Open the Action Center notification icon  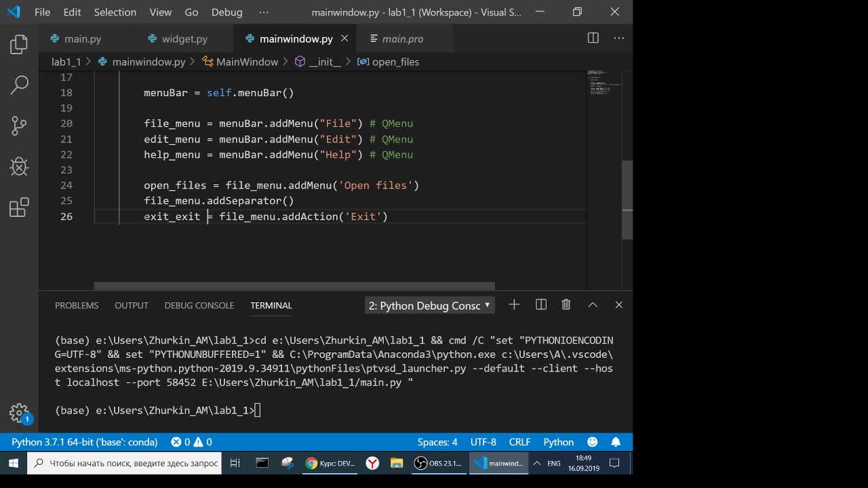pyautogui.click(x=614, y=464)
